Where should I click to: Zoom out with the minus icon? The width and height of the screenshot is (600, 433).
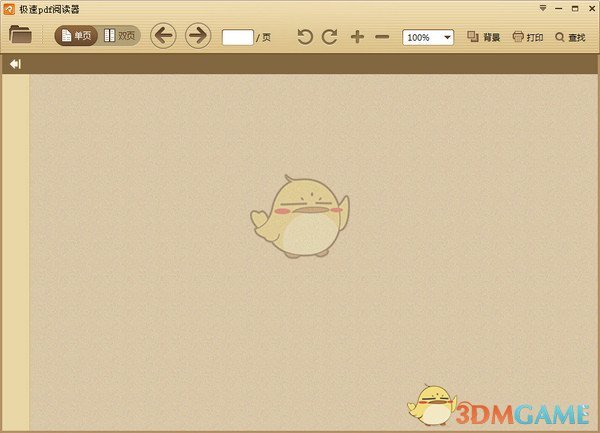[382, 37]
